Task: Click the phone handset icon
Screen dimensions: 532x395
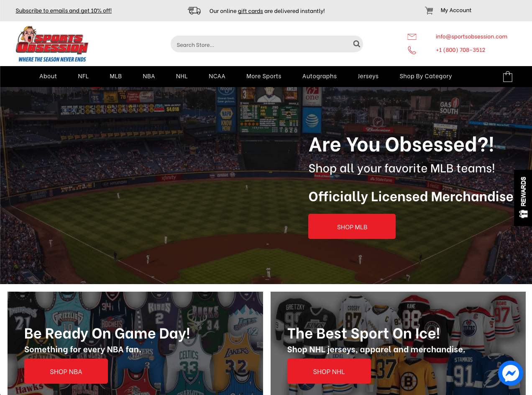Action: click(412, 50)
